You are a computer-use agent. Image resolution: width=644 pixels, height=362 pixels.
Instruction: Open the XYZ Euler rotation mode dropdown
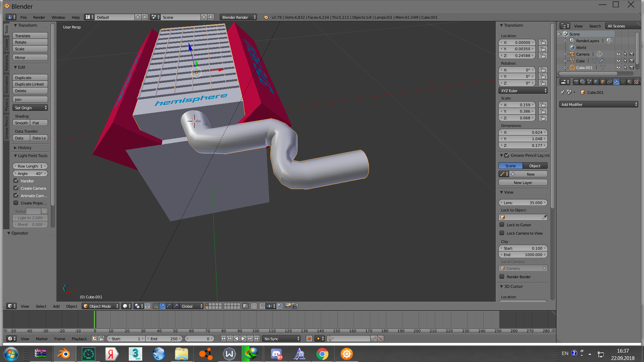[x=523, y=90]
